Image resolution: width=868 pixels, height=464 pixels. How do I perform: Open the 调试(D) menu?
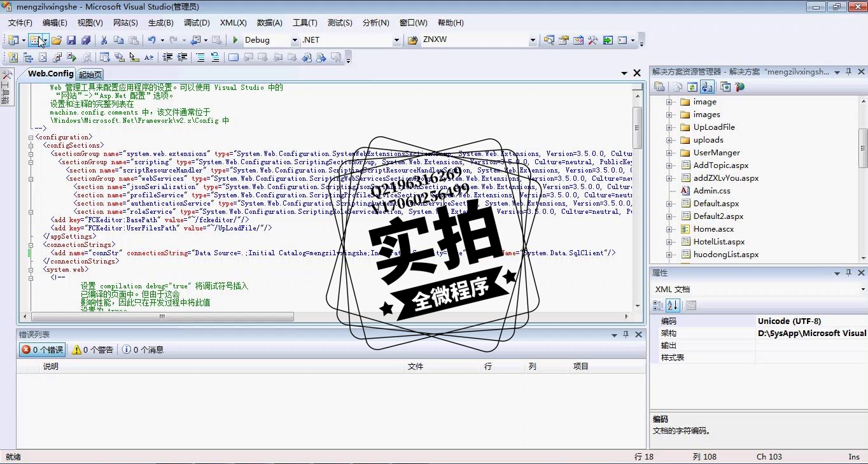tap(197, 23)
